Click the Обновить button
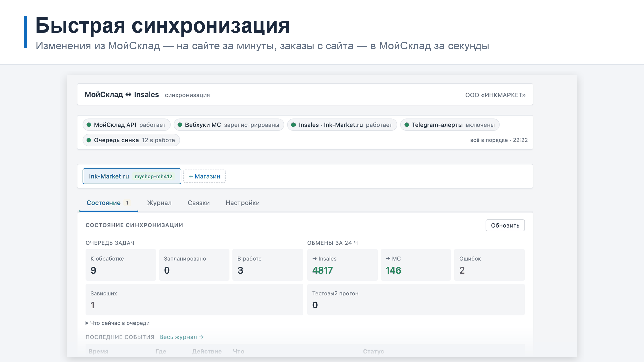This screenshot has width=644, height=362. pyautogui.click(x=505, y=225)
